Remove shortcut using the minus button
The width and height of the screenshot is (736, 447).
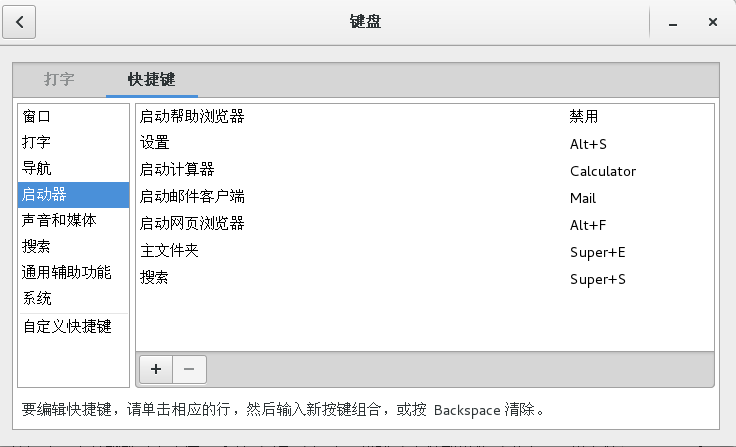click(x=189, y=370)
